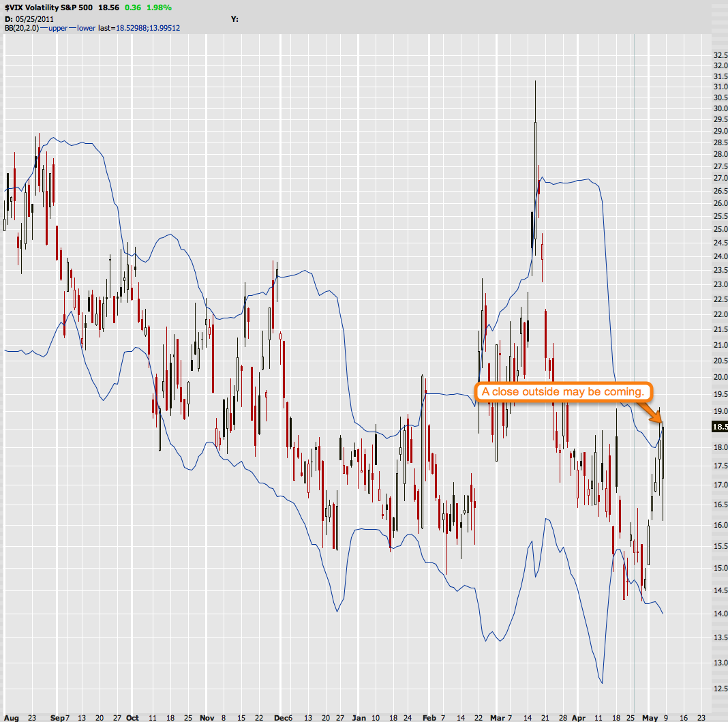Click the Feb month label on time axis
Image resolution: width=728 pixels, height=722 pixels.
tap(429, 718)
